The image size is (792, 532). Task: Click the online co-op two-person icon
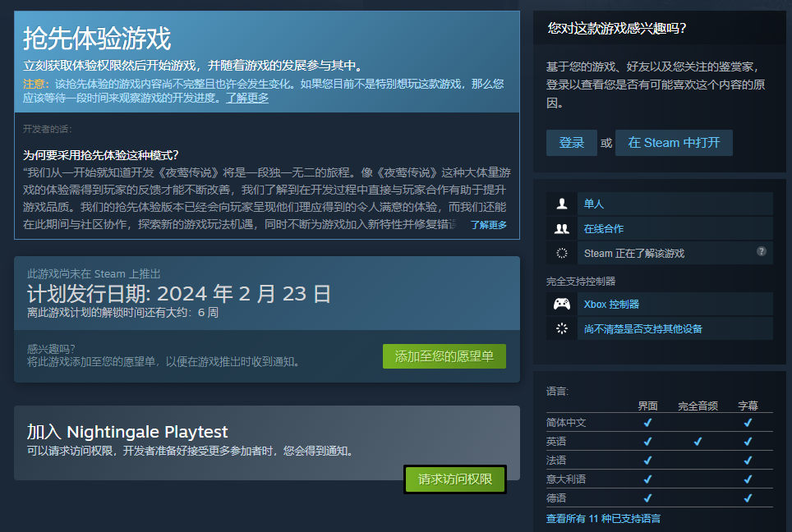tap(562, 229)
